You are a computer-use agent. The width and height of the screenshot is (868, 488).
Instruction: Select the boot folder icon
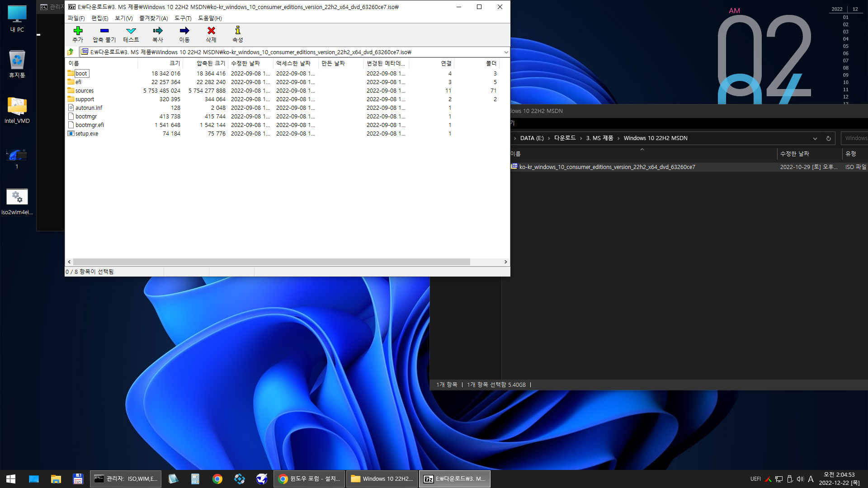(71, 73)
